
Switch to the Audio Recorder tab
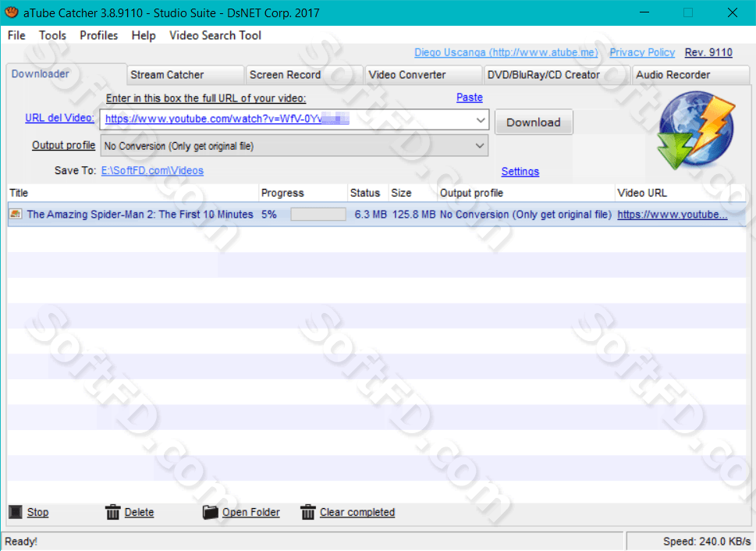pos(690,75)
